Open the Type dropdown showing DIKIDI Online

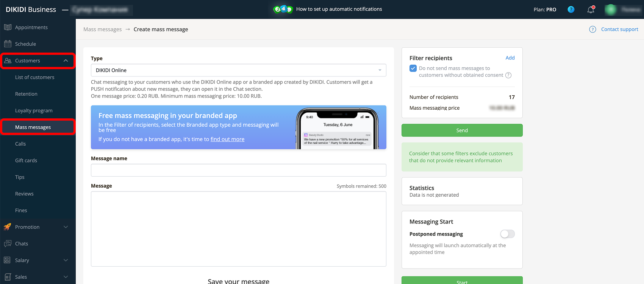[x=239, y=70]
